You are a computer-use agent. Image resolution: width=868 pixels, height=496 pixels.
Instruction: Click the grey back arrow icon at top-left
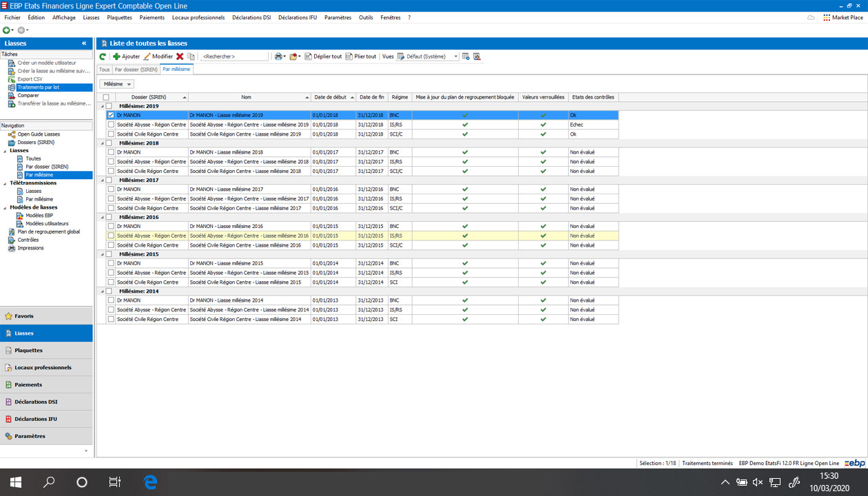[21, 30]
